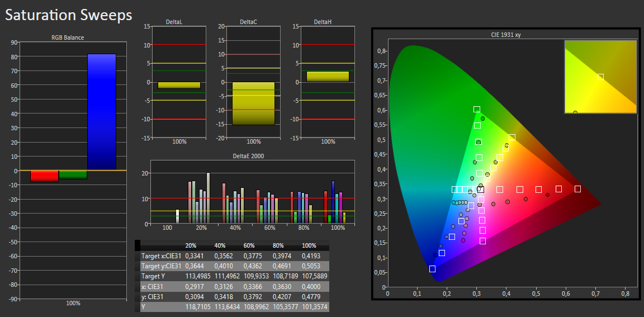The image size is (644, 317).
Task: Click the 100% blue target square in CIE chart
Action: [x=433, y=268]
